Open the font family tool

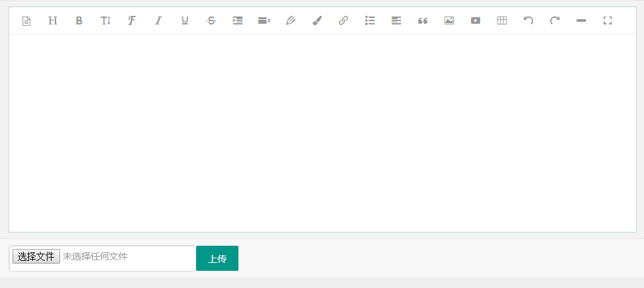point(132,20)
